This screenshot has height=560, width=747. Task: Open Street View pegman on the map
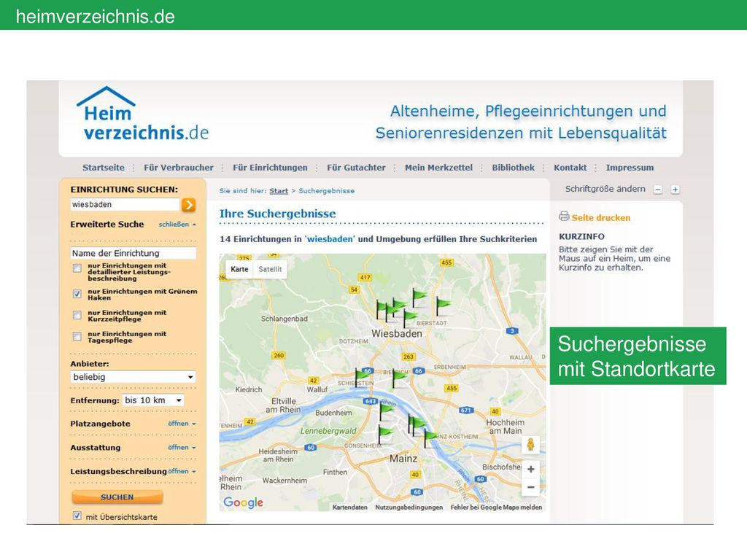(x=530, y=446)
